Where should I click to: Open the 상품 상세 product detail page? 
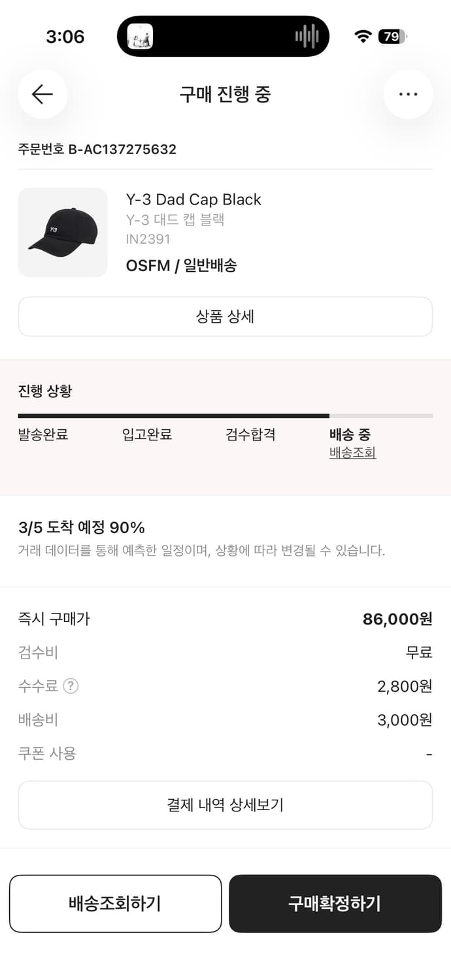225,316
